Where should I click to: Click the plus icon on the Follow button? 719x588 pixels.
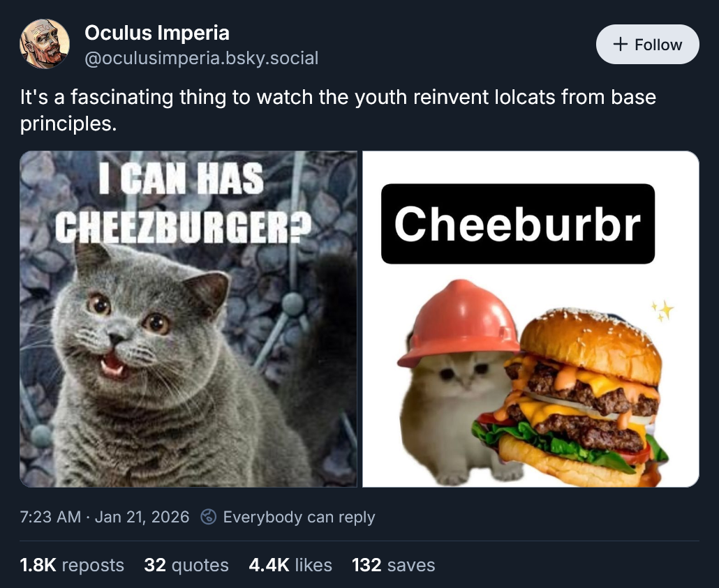coord(620,44)
